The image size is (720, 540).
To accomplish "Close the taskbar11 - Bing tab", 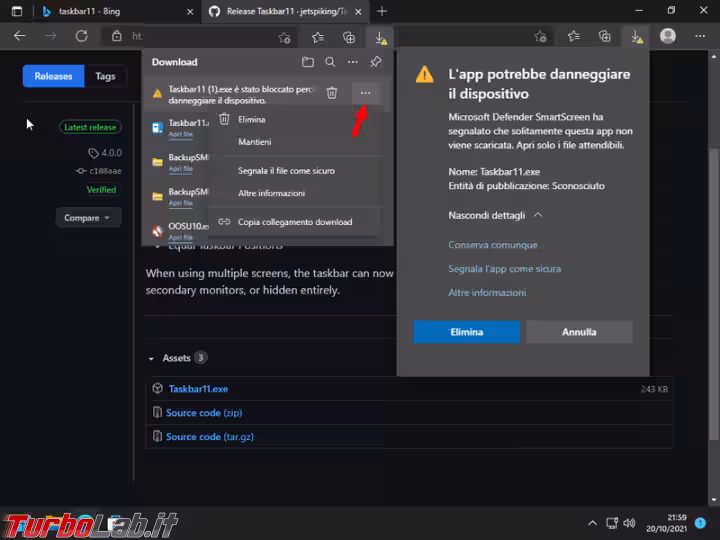I will 190,12.
